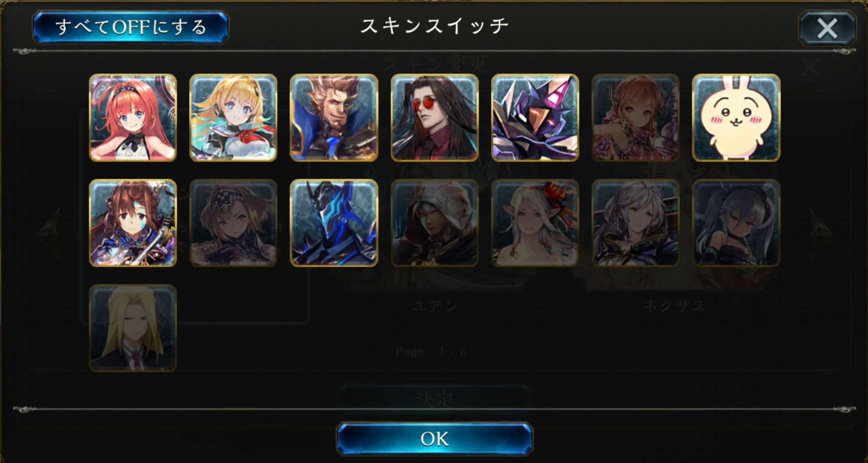
Task: Toggle the man with red sunglasses skin
Action: tap(435, 118)
